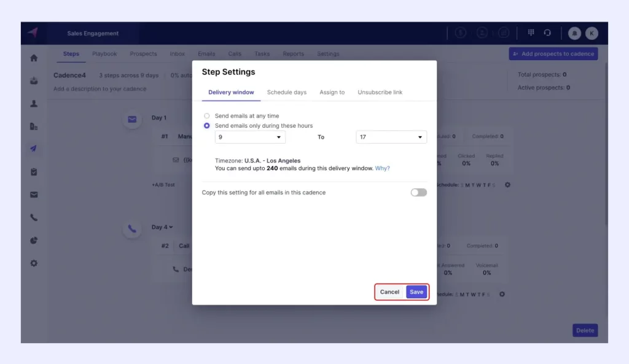Cancel the step settings dialog
629x364 pixels.
[x=389, y=292]
